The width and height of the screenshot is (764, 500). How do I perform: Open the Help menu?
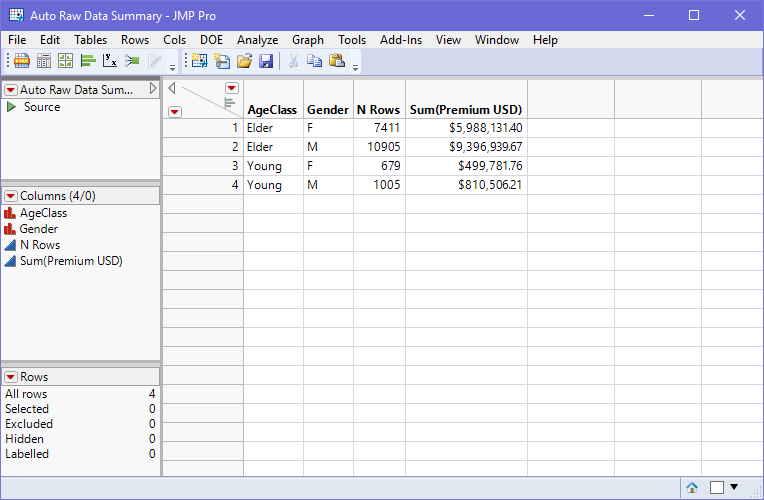[x=545, y=40]
